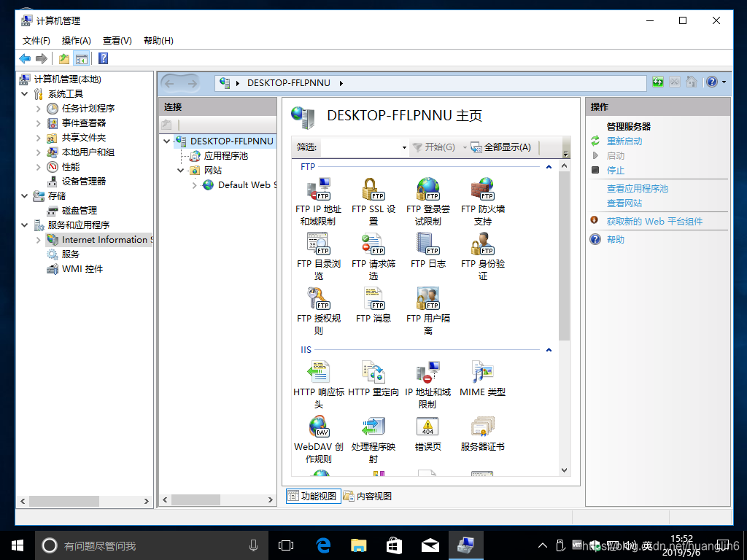Viewport: 747px width, 560px height.
Task: Click 查看应用程序池 link
Action: tap(637, 189)
